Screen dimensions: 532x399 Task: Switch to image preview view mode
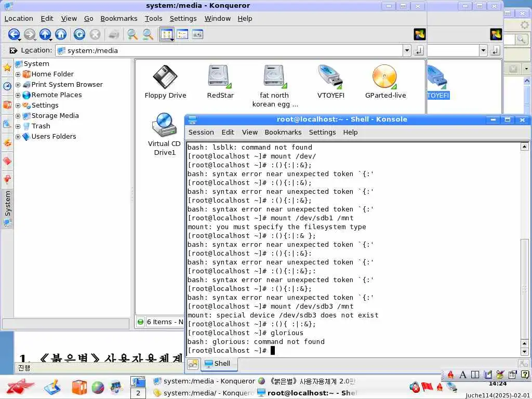point(197,34)
